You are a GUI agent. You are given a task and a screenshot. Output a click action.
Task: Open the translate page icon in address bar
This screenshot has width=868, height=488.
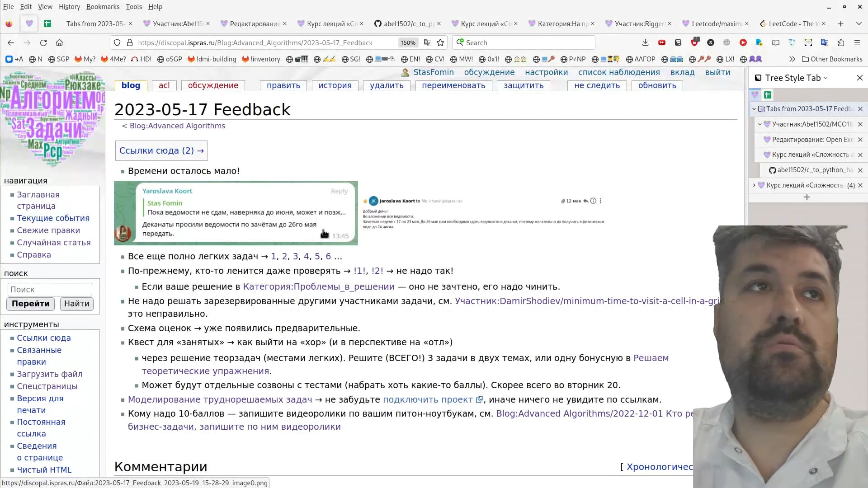[428, 42]
